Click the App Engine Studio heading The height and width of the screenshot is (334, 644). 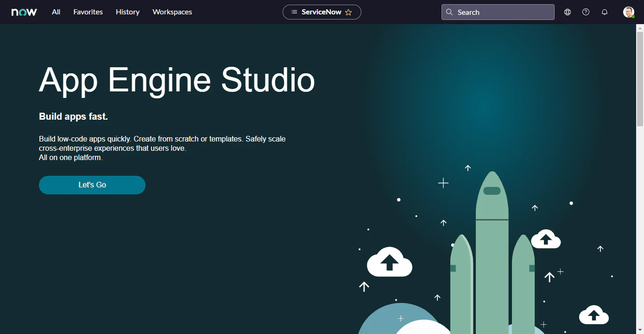click(177, 80)
